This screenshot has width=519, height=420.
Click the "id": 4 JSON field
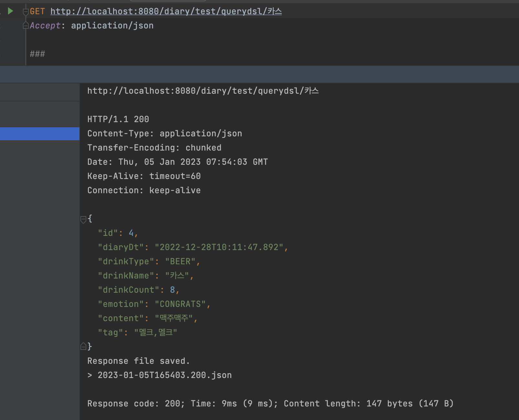118,233
